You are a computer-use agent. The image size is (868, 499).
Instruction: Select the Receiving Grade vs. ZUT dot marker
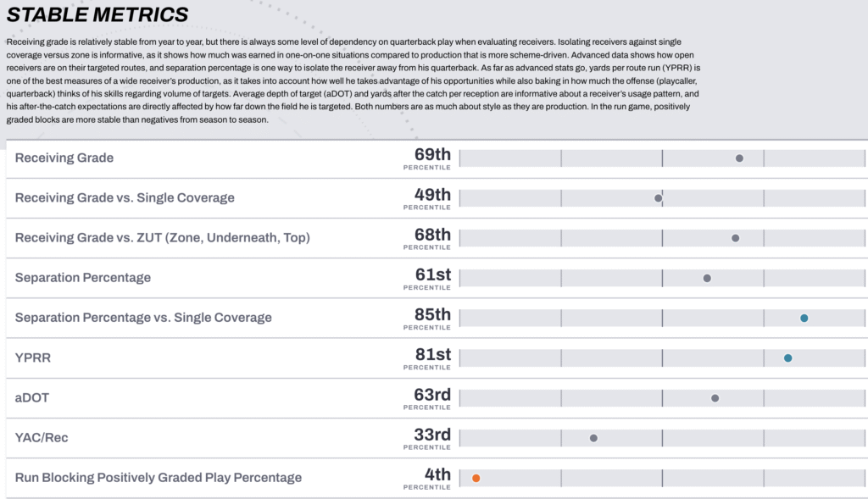pyautogui.click(x=735, y=238)
